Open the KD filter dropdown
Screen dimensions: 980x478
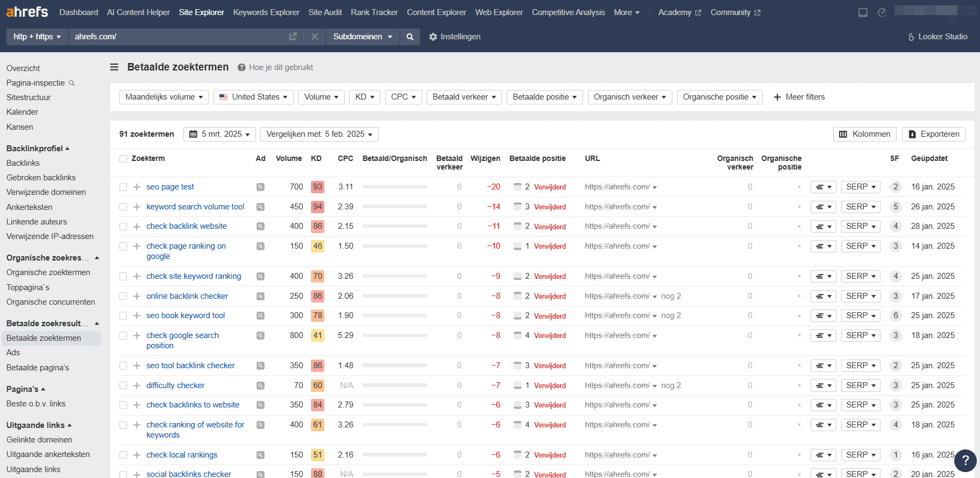365,97
